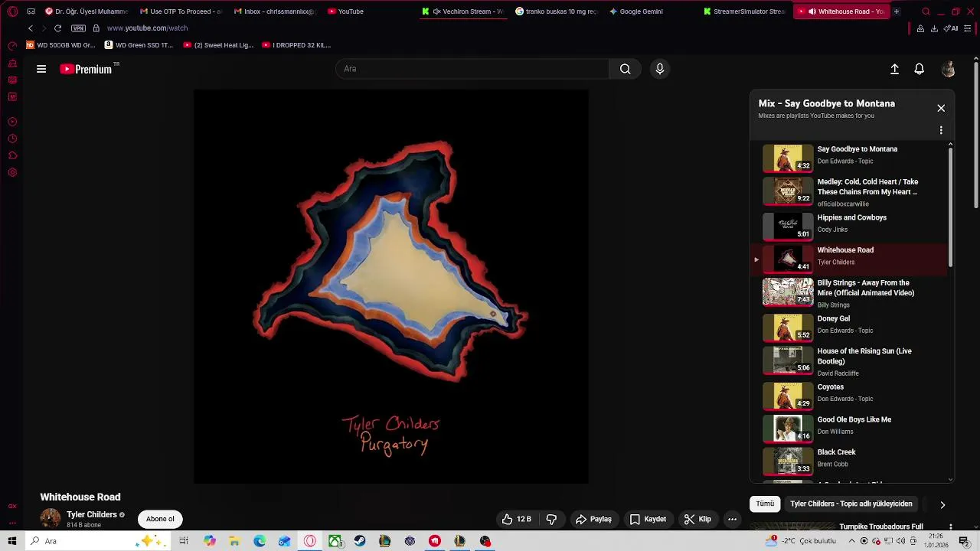Open the browser downloads icon
Image resolution: width=980 pixels, height=551 pixels.
pos(934,28)
